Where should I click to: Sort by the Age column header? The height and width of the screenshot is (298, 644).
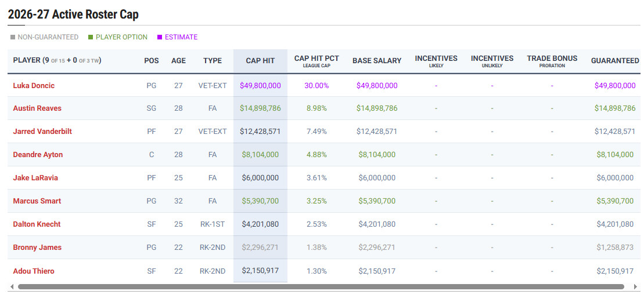178,61
